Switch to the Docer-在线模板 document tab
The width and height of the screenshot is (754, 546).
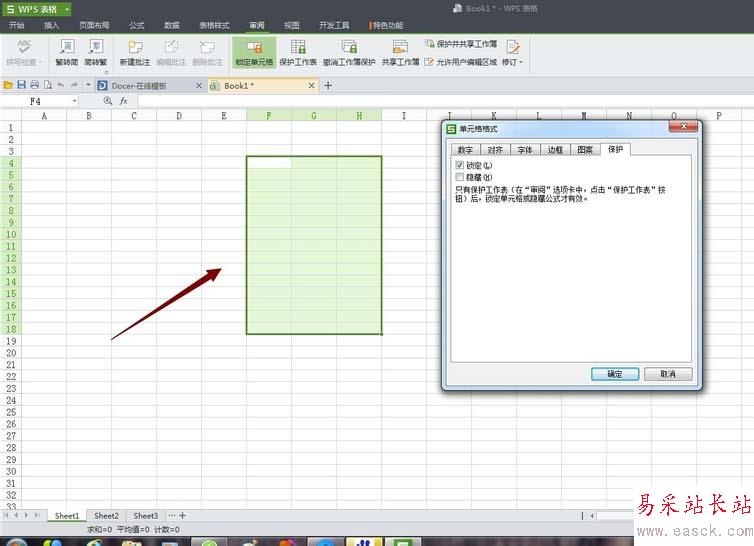pos(138,86)
